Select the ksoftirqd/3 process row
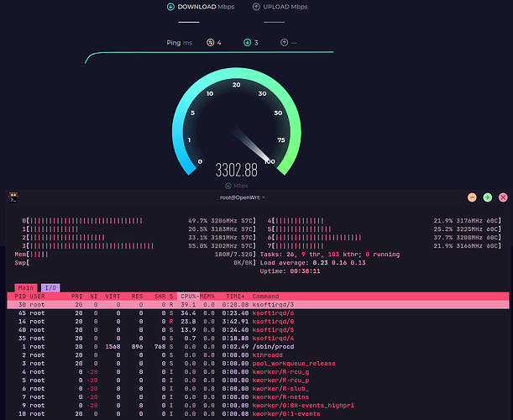The image size is (513, 420). (258, 305)
